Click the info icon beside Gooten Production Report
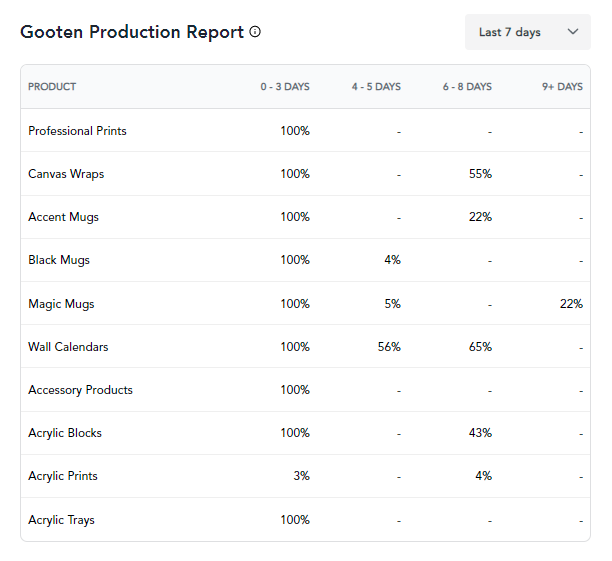612x561 pixels. [x=255, y=32]
